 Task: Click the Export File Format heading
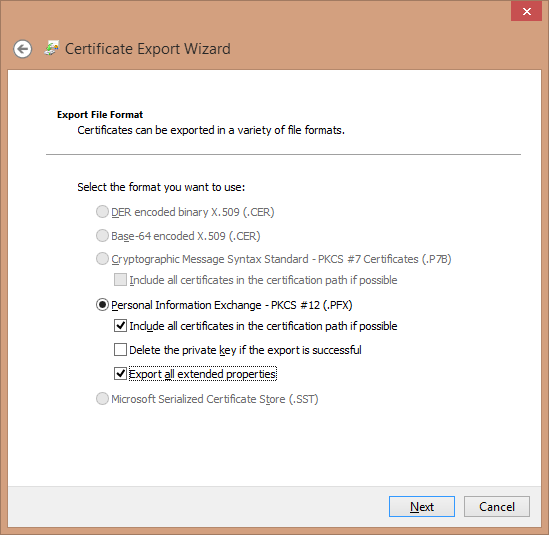coord(100,114)
